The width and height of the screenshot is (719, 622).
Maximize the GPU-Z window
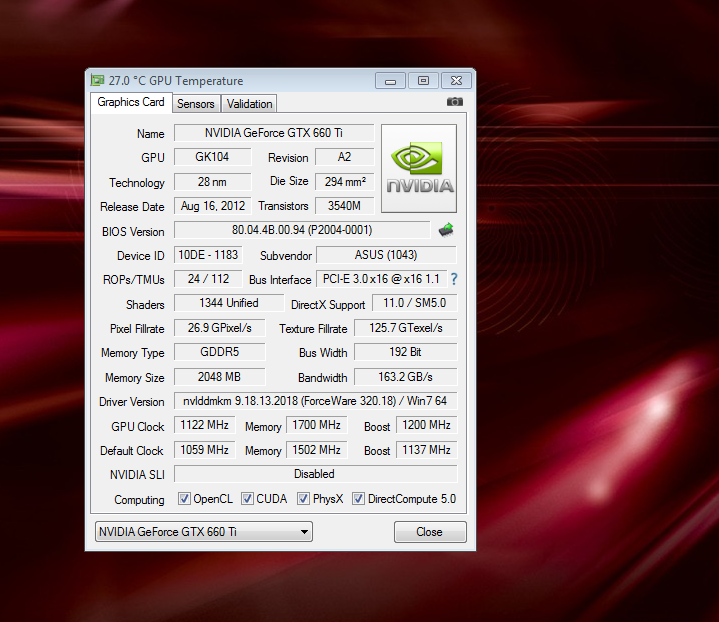(x=423, y=81)
